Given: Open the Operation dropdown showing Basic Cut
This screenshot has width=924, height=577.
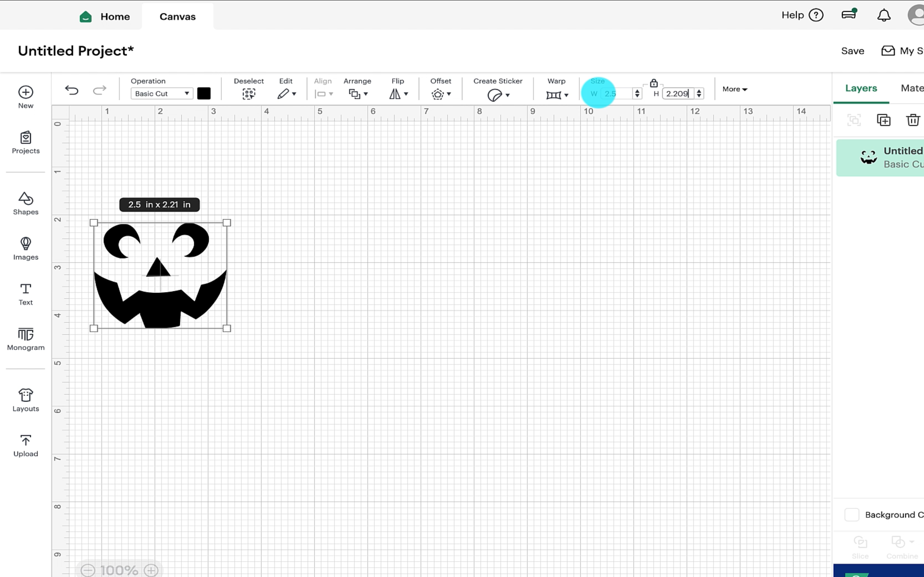Looking at the screenshot, I should coord(161,93).
